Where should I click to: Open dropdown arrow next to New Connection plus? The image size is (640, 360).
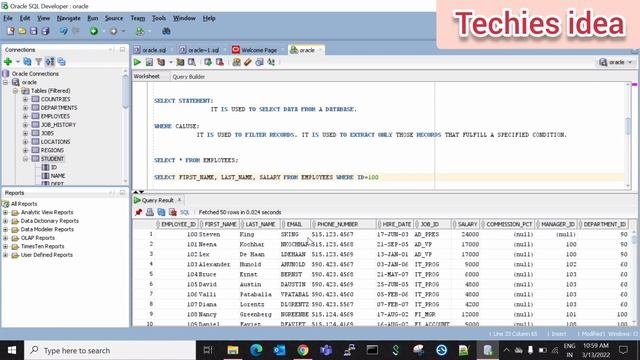(18, 62)
